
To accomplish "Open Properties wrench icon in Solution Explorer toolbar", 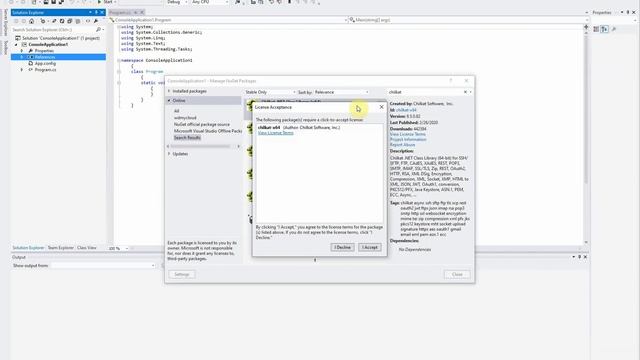I will [96, 21].
